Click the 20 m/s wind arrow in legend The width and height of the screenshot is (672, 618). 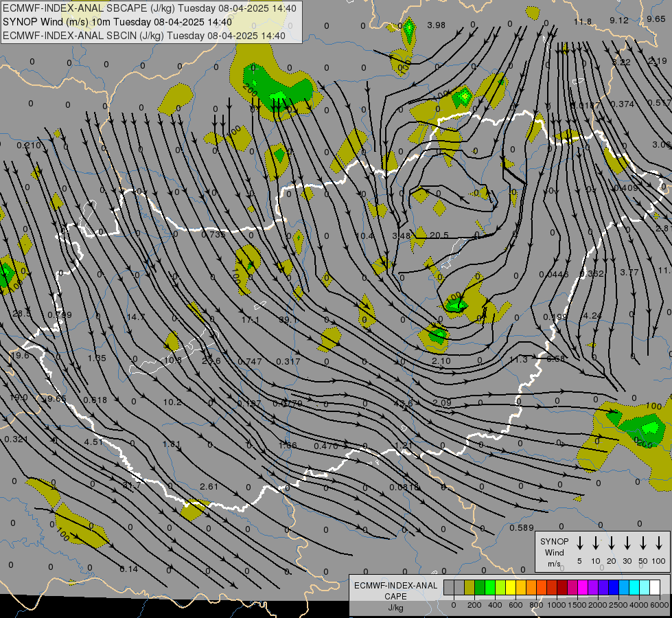[611, 543]
